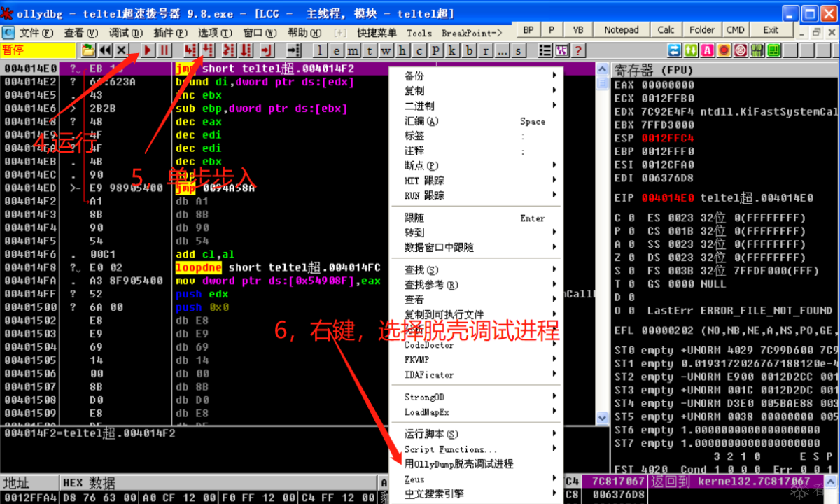Expand the 断点(P) submenu
This screenshot has height=504, width=840.
[476, 166]
